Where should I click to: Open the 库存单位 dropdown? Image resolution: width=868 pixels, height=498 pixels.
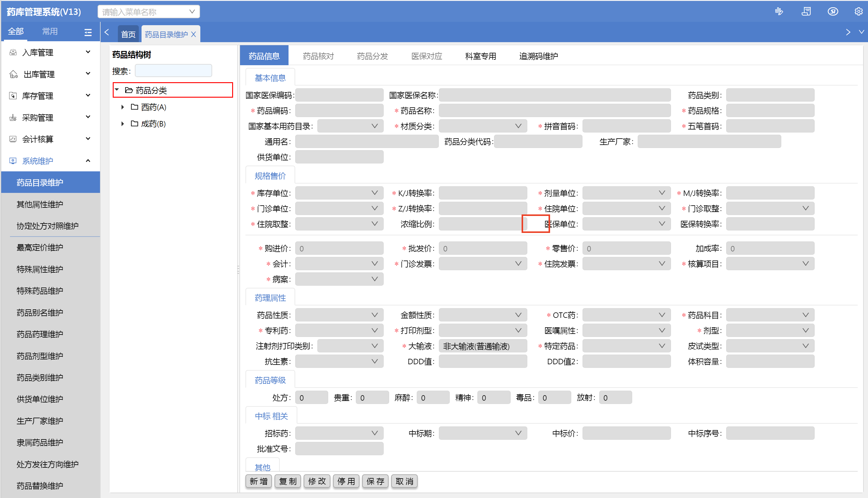339,193
